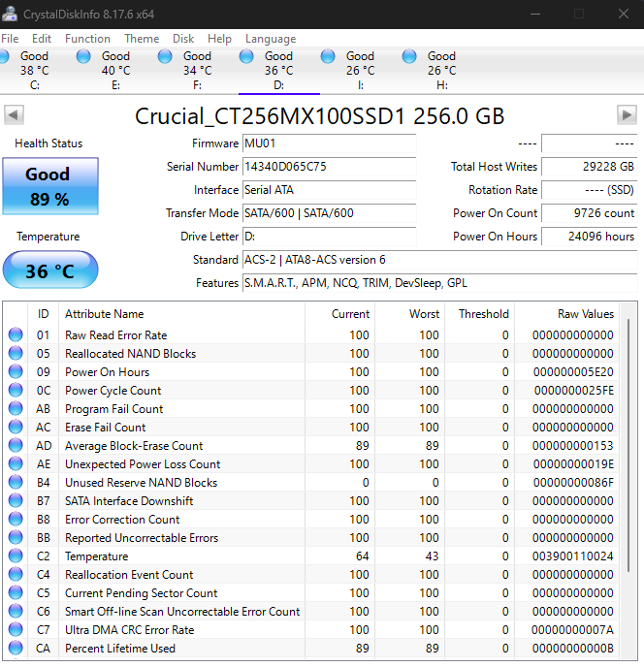The height and width of the screenshot is (667, 644).
Task: Click status orb of Reported Uncorrectable Errors
Action: [16, 537]
